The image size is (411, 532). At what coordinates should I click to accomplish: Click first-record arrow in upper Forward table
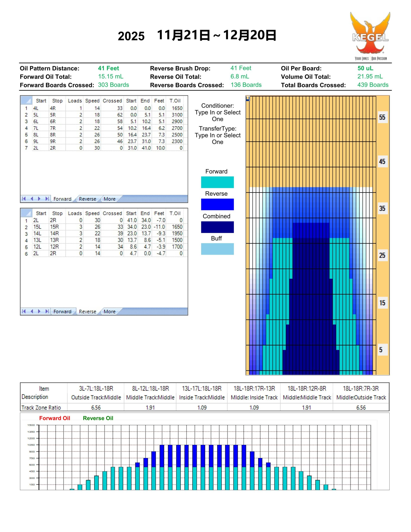coord(24,199)
